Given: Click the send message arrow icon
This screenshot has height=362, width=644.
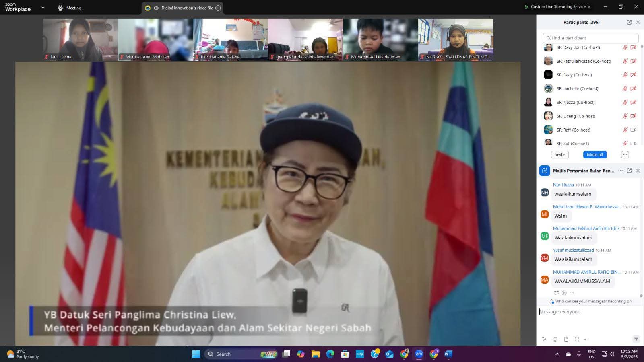Looking at the screenshot, I should click(x=636, y=339).
